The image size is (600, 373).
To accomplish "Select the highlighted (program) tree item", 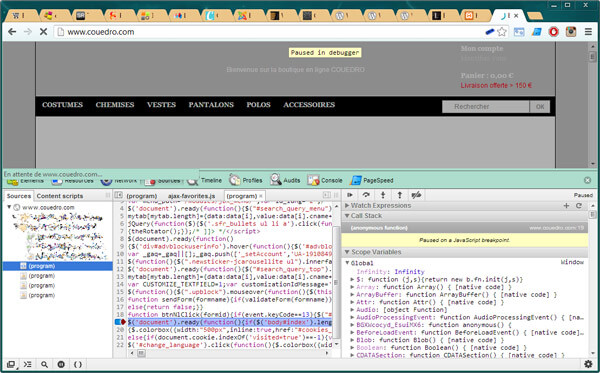I will (x=57, y=266).
